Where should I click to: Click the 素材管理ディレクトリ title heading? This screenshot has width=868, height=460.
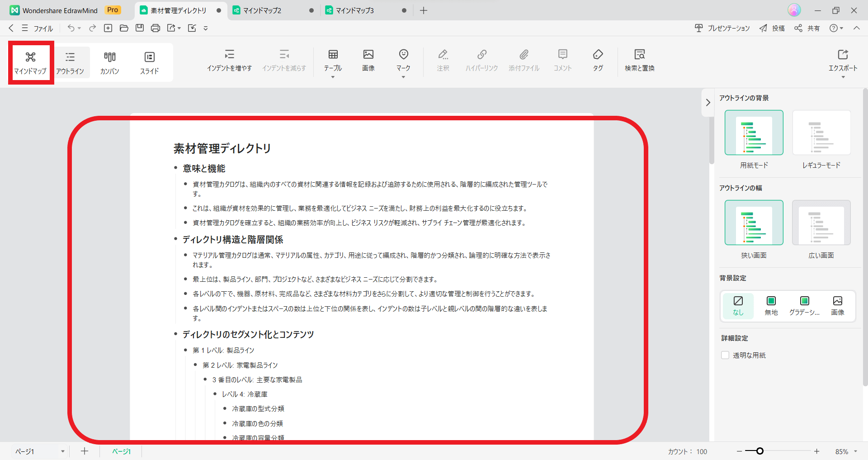pyautogui.click(x=222, y=148)
